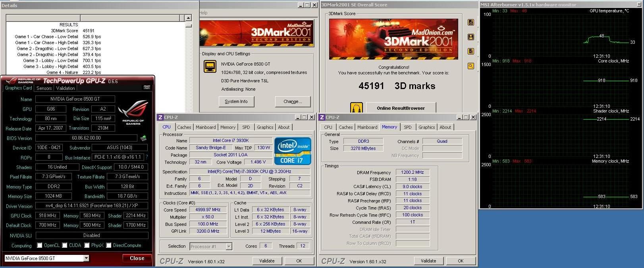Click the Change... button in Display and CPU Settings
Image resolution: width=644 pixels, height=268 pixels.
[293, 102]
